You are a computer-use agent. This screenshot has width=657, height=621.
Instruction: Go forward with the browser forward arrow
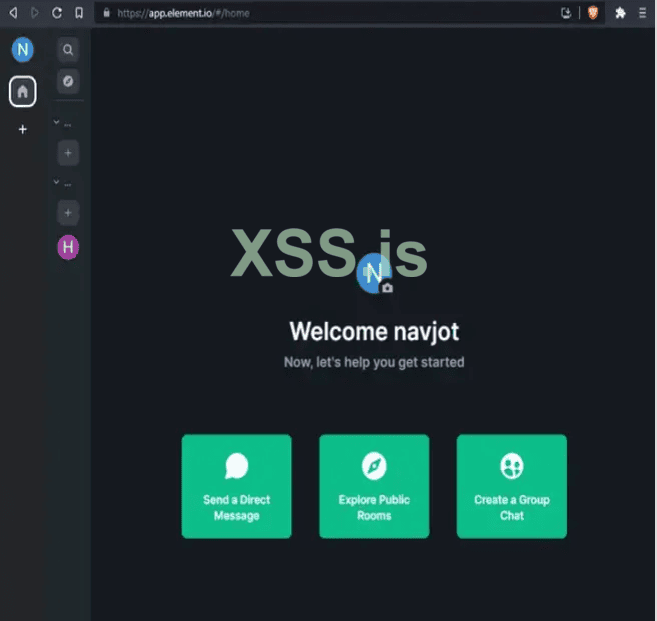(x=35, y=13)
